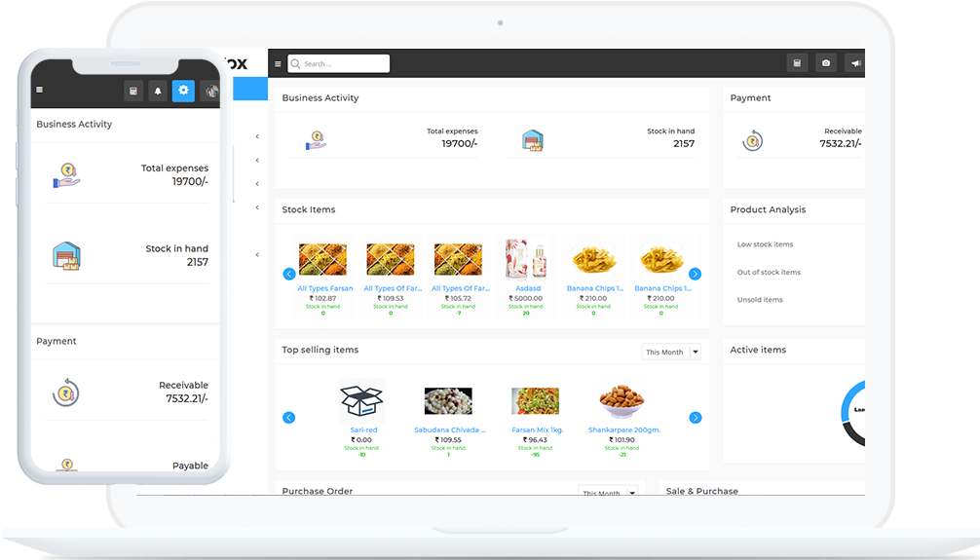Open the hamburger menu beside desktop search
Image resolution: width=980 pixels, height=560 pixels.
(x=278, y=64)
